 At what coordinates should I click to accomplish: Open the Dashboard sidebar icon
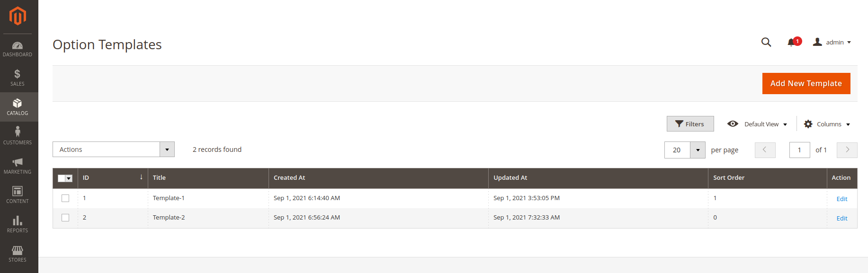point(18,46)
